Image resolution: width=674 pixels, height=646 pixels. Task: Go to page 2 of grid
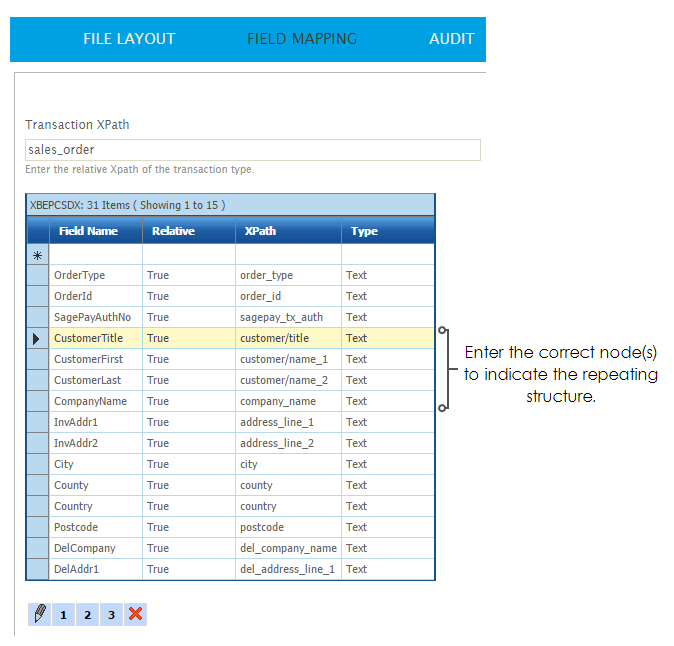87,614
